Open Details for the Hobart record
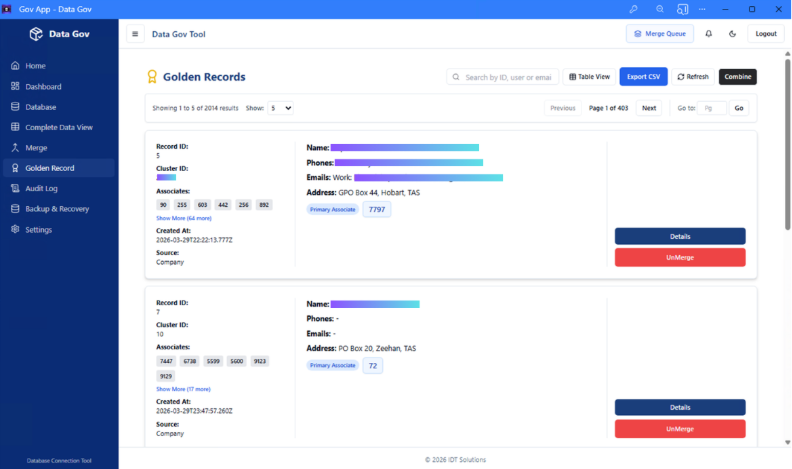Image resolution: width=792 pixels, height=469 pixels. pyautogui.click(x=680, y=236)
